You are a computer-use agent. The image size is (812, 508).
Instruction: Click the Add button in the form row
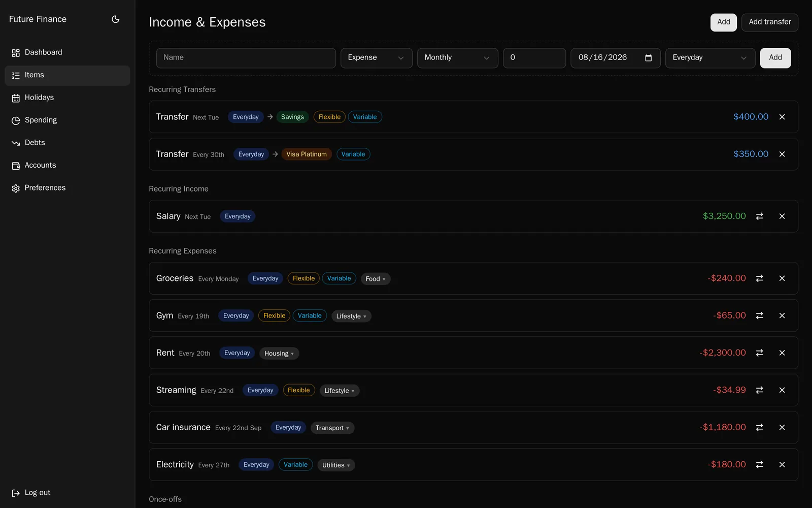tap(775, 58)
